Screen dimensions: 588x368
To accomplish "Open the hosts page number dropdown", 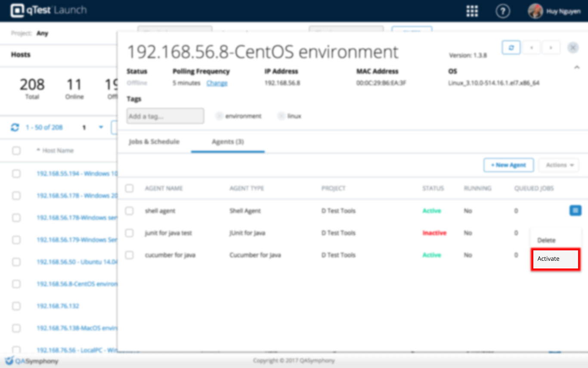I will pos(101,128).
